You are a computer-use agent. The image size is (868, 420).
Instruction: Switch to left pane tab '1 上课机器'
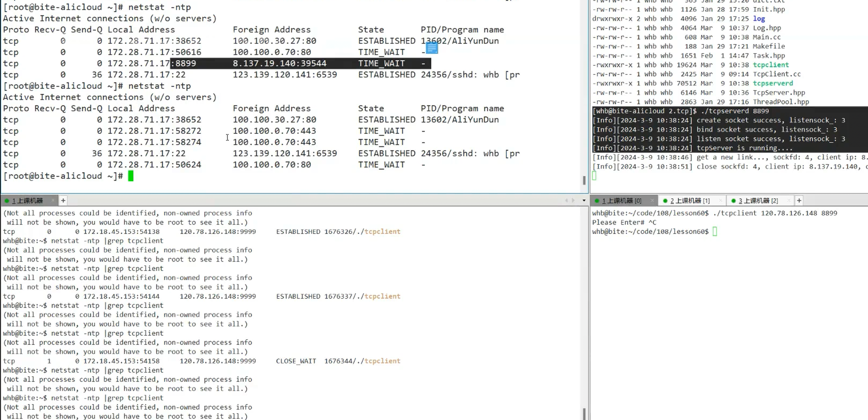click(28, 201)
